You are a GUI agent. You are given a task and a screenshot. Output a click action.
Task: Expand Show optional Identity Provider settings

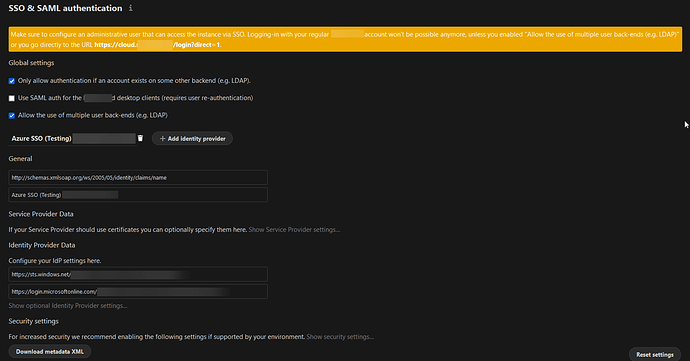click(x=68, y=306)
